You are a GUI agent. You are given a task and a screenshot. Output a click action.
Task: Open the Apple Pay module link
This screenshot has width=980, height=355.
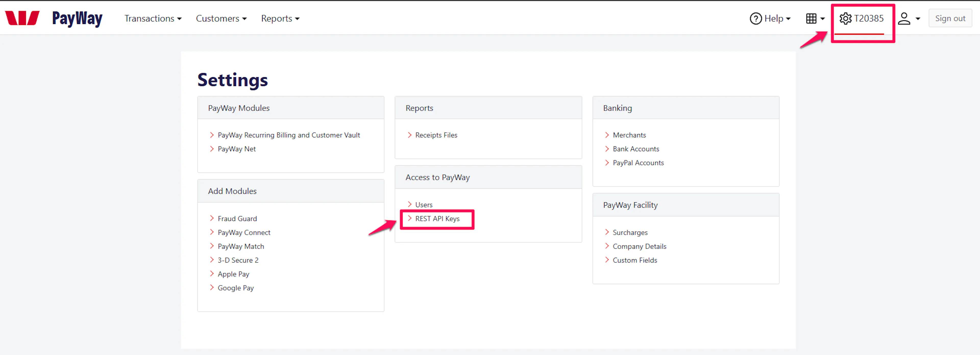(x=233, y=274)
